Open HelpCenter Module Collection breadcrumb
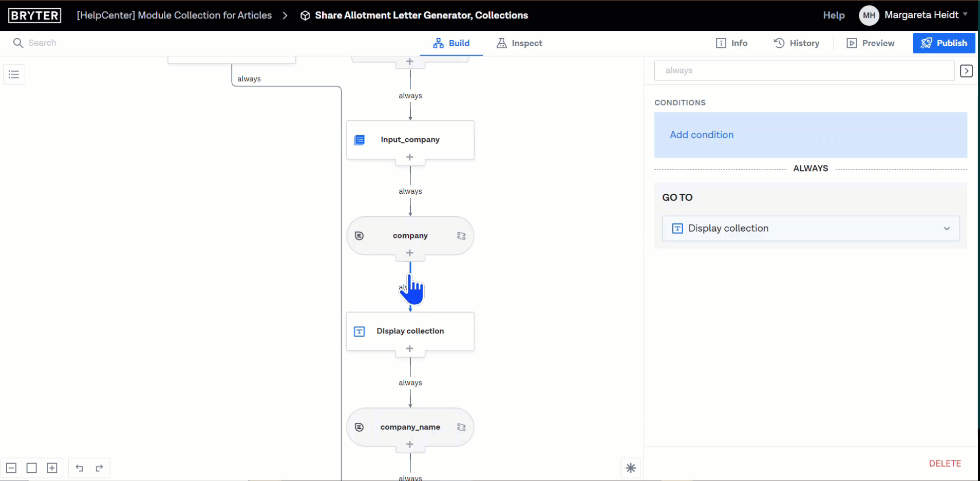980x481 pixels. pos(174,15)
